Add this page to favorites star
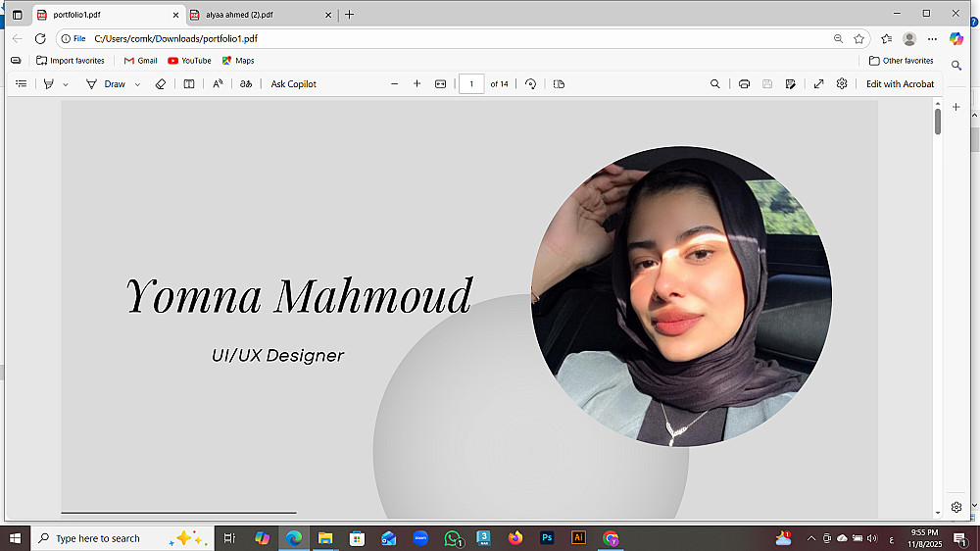This screenshot has width=980, height=551. point(859,39)
